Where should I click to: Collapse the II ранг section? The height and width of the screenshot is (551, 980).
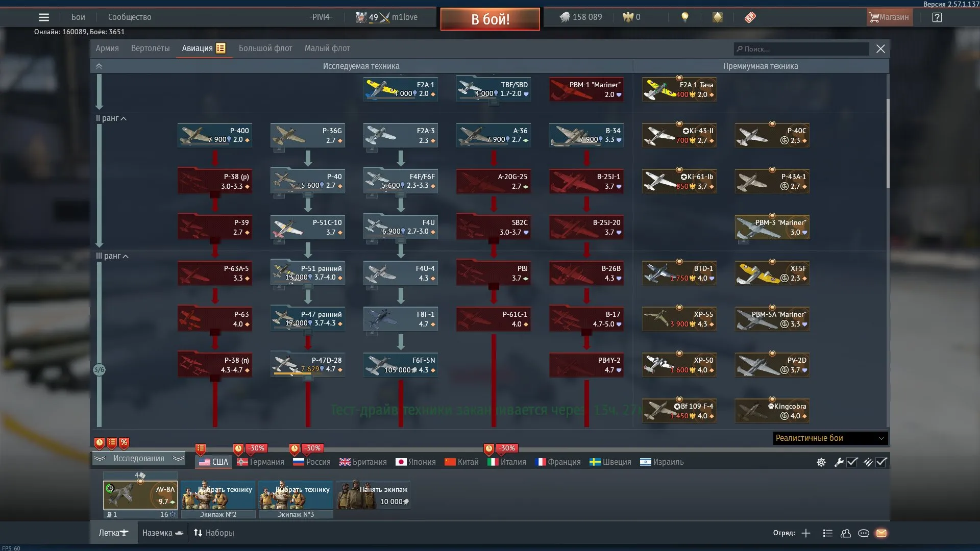coord(111,118)
